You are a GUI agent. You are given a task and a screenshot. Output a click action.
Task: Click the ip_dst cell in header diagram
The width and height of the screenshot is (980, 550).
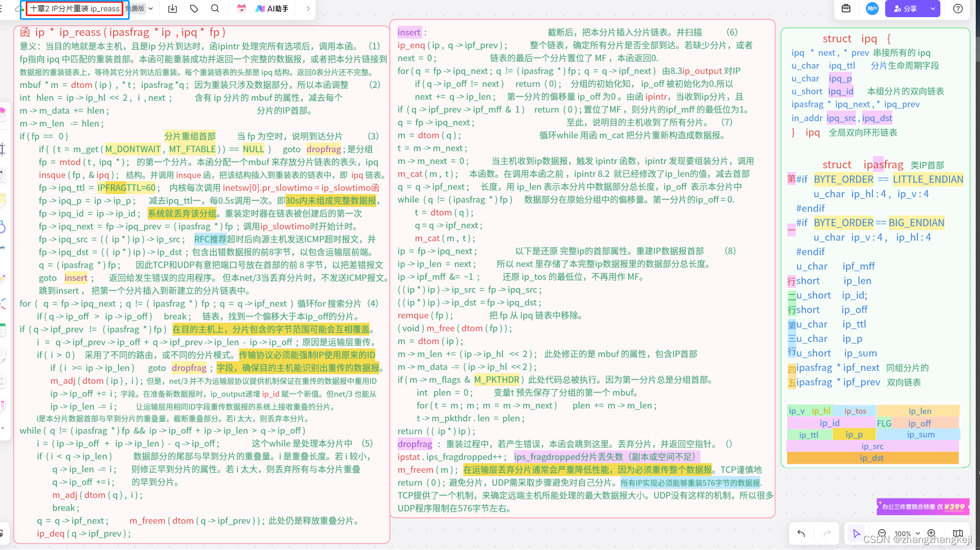coord(872,458)
